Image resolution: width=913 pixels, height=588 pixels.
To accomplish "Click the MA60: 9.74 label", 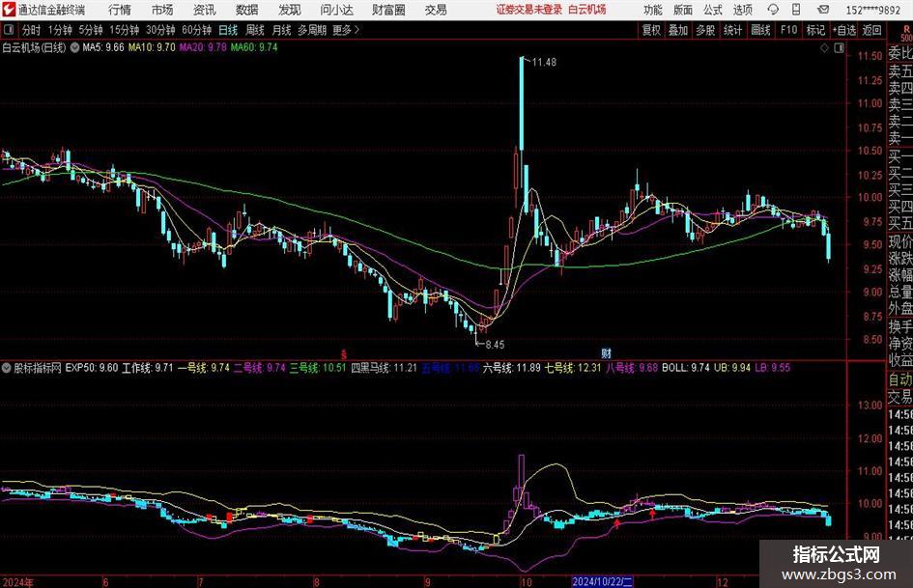I will tap(254, 47).
